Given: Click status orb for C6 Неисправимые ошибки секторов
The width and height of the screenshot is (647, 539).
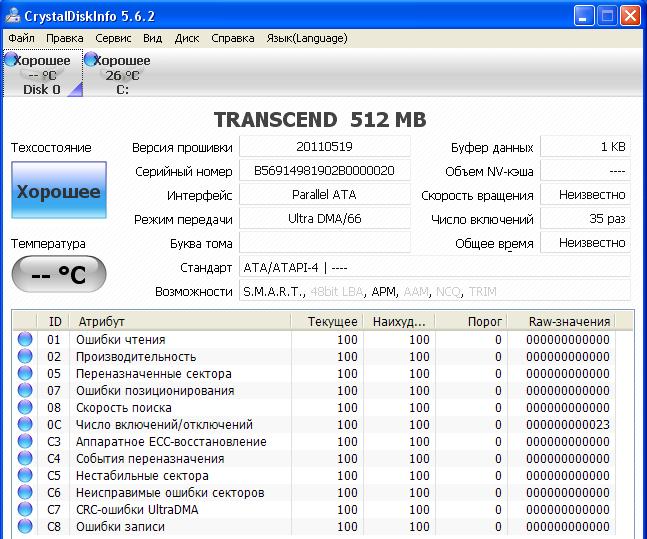Looking at the screenshot, I should [x=25, y=492].
